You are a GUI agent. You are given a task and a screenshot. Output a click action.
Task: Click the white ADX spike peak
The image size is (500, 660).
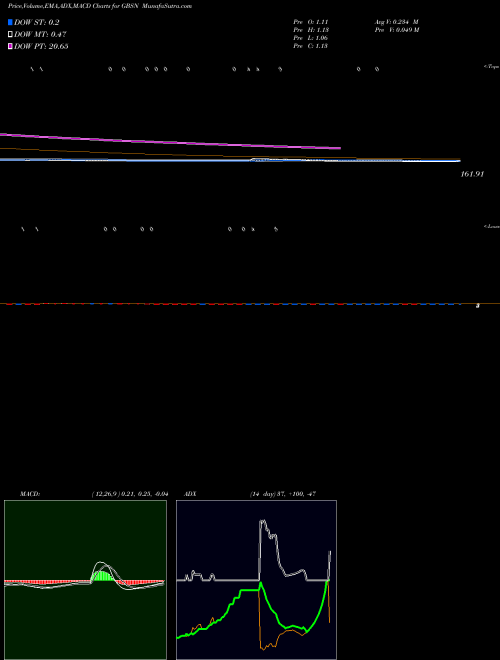click(262, 523)
